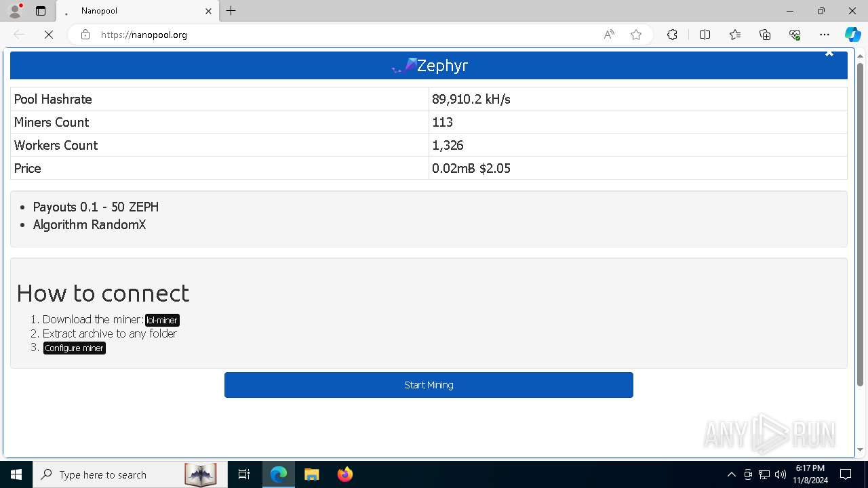Image resolution: width=868 pixels, height=488 pixels.
Task: View site information lock icon
Action: [x=85, y=35]
